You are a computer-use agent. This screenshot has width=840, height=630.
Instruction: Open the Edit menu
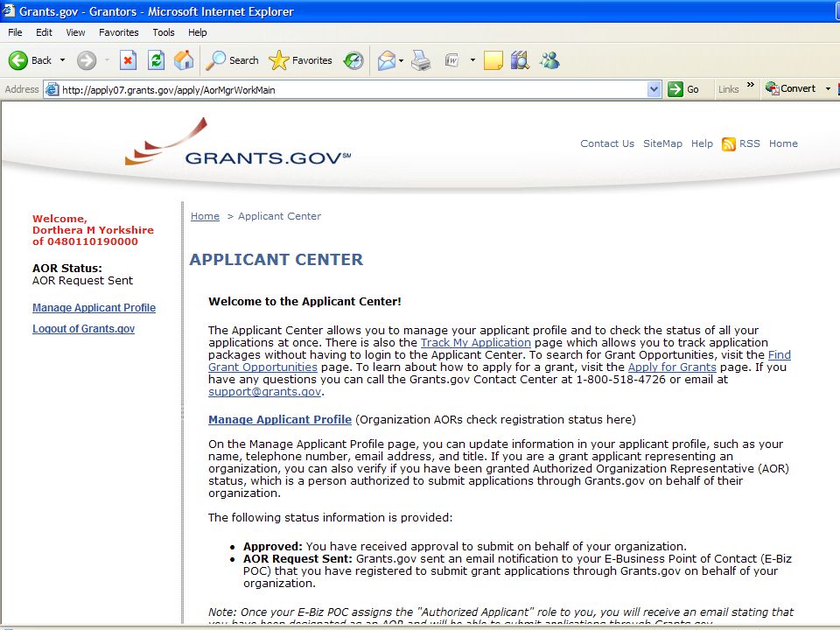click(44, 32)
